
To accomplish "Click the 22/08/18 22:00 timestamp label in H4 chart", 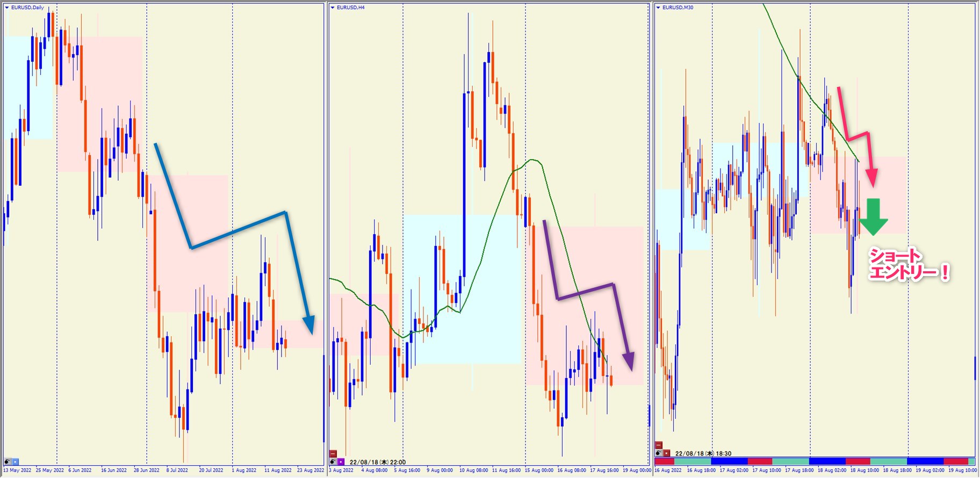I will (x=377, y=462).
